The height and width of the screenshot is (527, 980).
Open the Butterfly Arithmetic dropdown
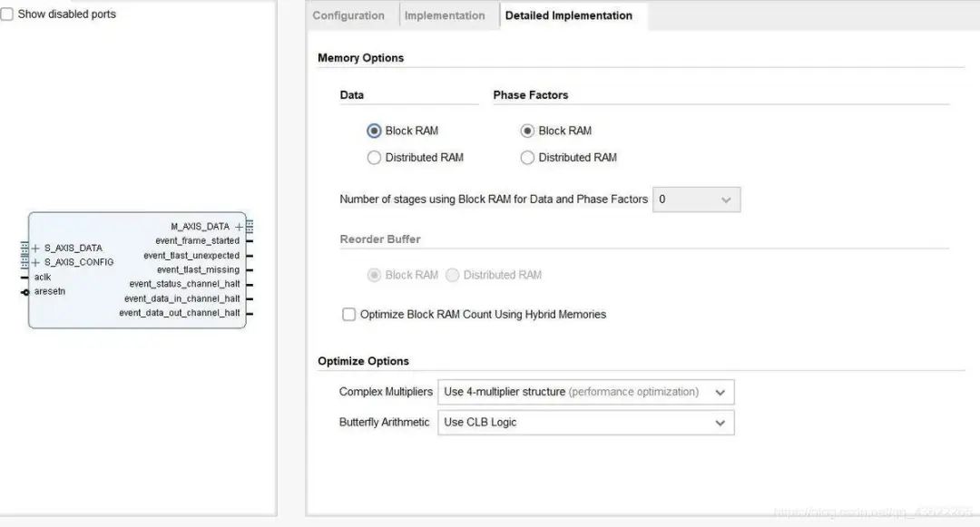tap(585, 423)
